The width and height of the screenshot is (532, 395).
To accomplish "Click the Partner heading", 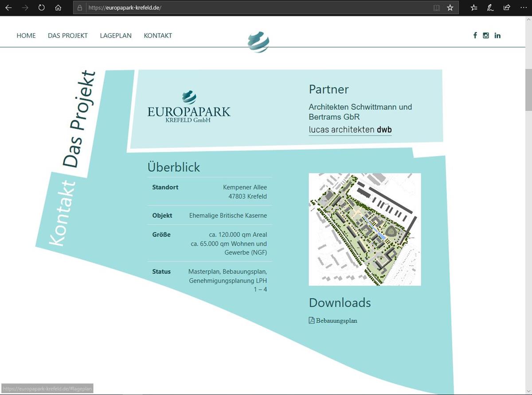I will 329,89.
